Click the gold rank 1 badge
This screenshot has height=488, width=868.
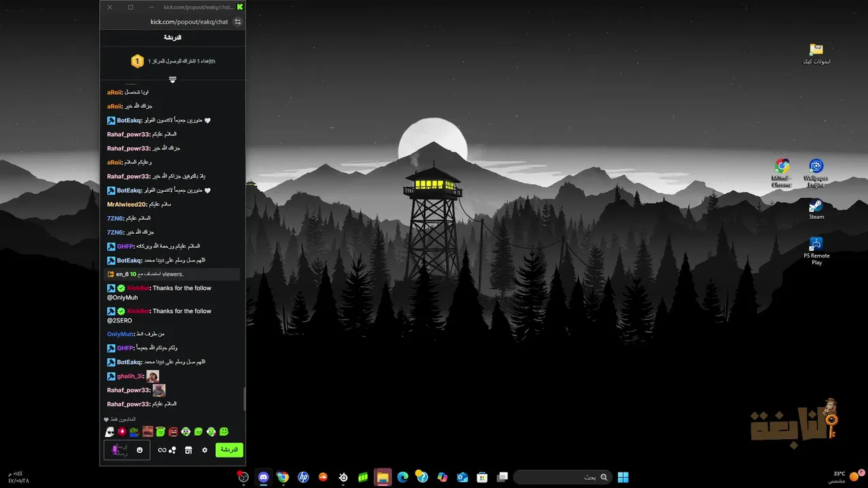(137, 62)
